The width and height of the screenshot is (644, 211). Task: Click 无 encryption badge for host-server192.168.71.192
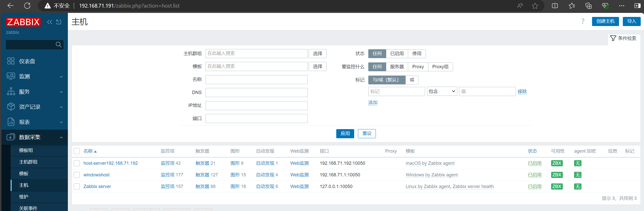[578, 163]
